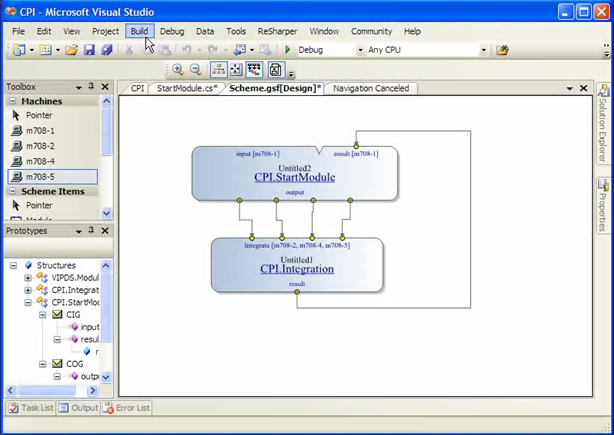Select the m708-5 machine in Toolbox
Image resolution: width=614 pixels, height=435 pixels.
coord(53,177)
